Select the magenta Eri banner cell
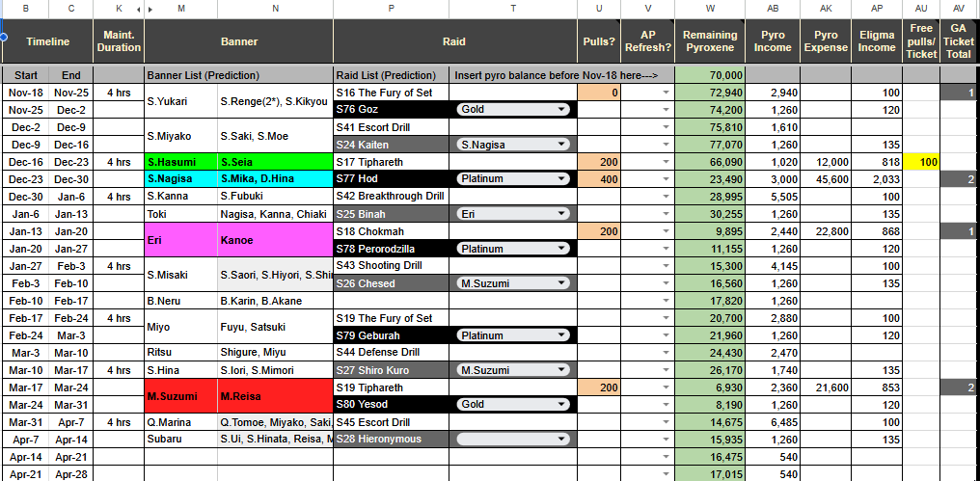The image size is (980, 481). (x=180, y=241)
